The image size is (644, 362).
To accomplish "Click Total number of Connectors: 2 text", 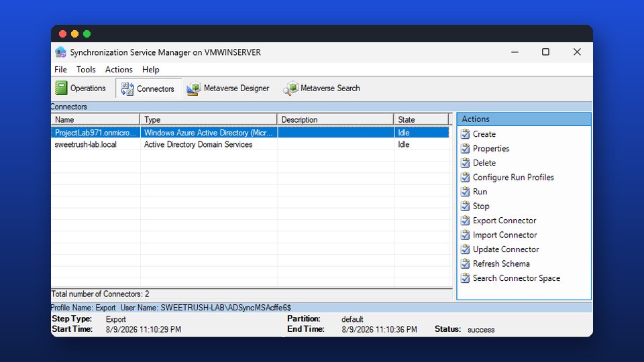I will [100, 294].
